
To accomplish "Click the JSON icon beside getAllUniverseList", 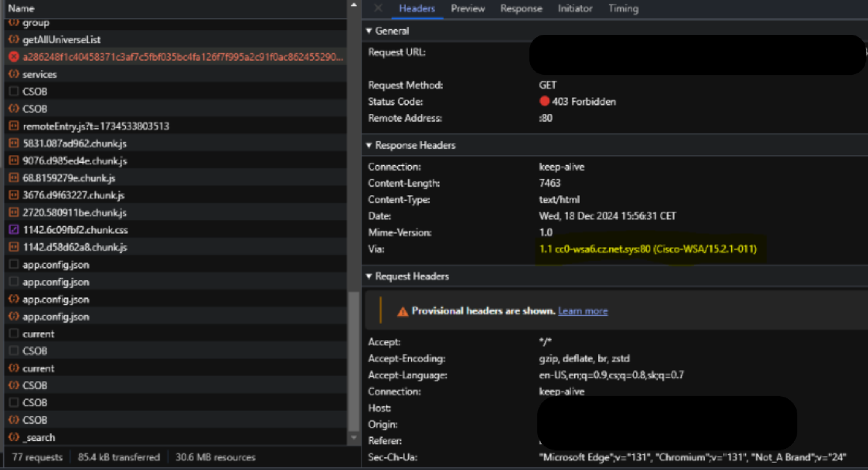I will coord(14,40).
